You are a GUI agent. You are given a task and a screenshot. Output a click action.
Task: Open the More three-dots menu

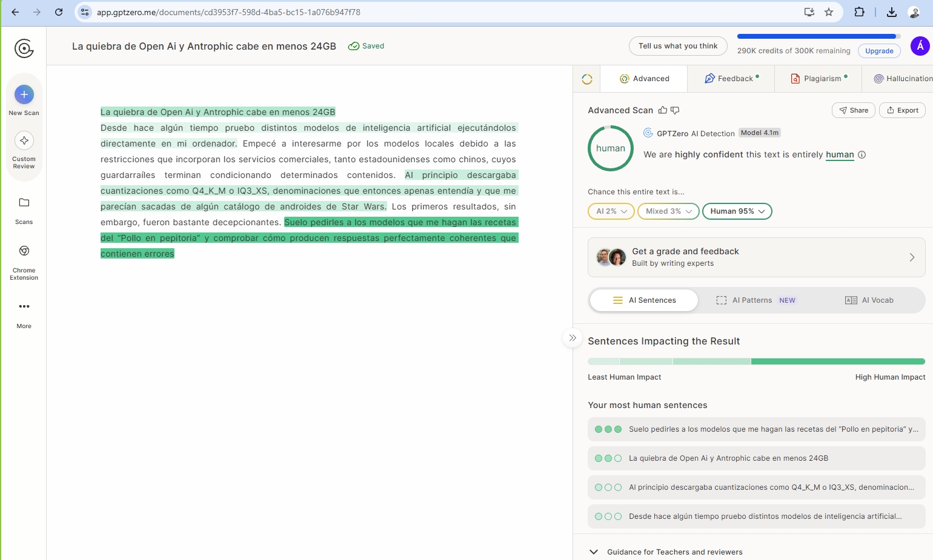[x=24, y=306]
